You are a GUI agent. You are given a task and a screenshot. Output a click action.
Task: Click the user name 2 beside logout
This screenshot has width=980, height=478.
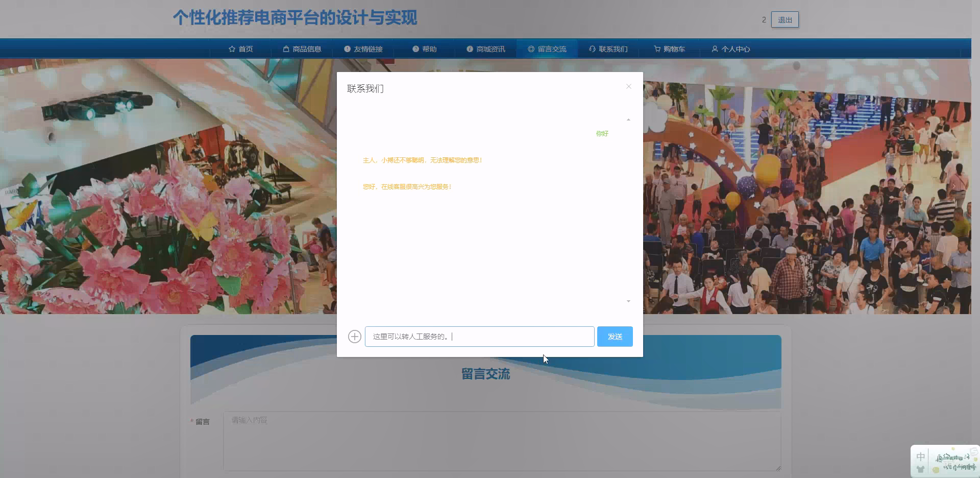point(764,20)
